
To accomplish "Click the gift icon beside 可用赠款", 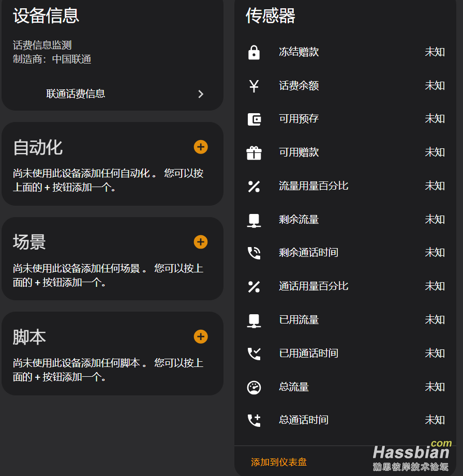I will coord(254,152).
